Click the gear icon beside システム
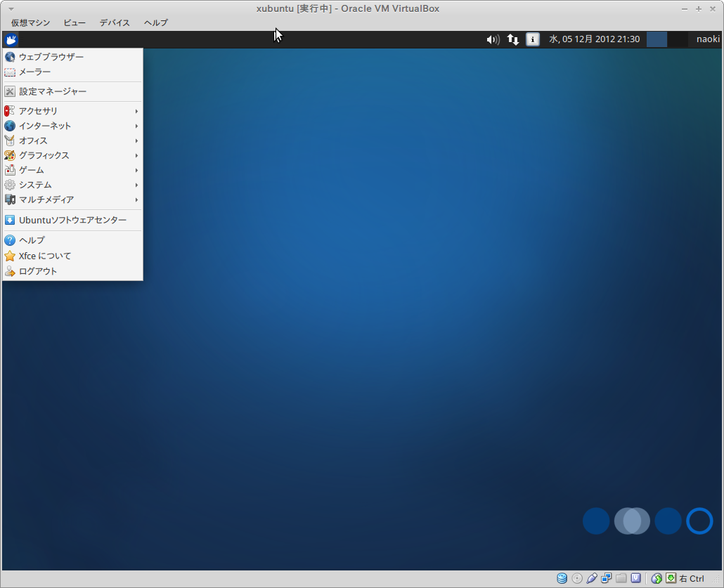The height and width of the screenshot is (588, 724). 10,185
